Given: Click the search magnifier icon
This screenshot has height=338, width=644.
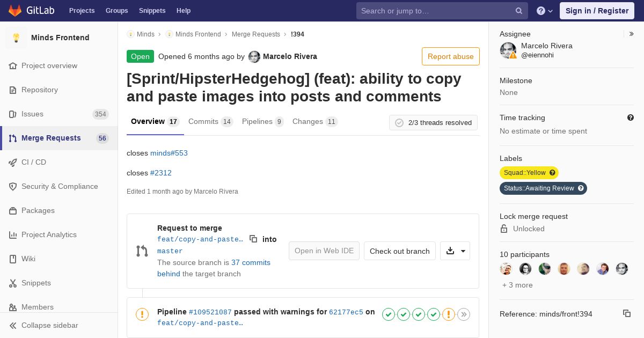Looking at the screenshot, I should (x=519, y=11).
